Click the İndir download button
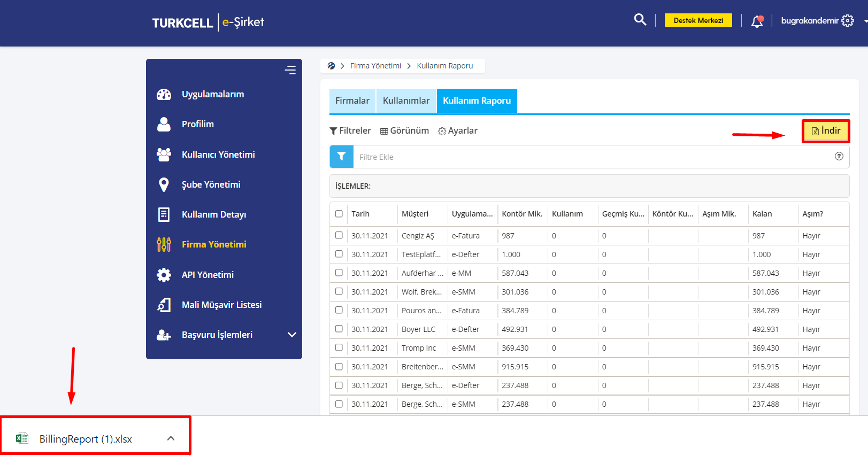Viewport: 868px width, 456px height. (x=826, y=131)
